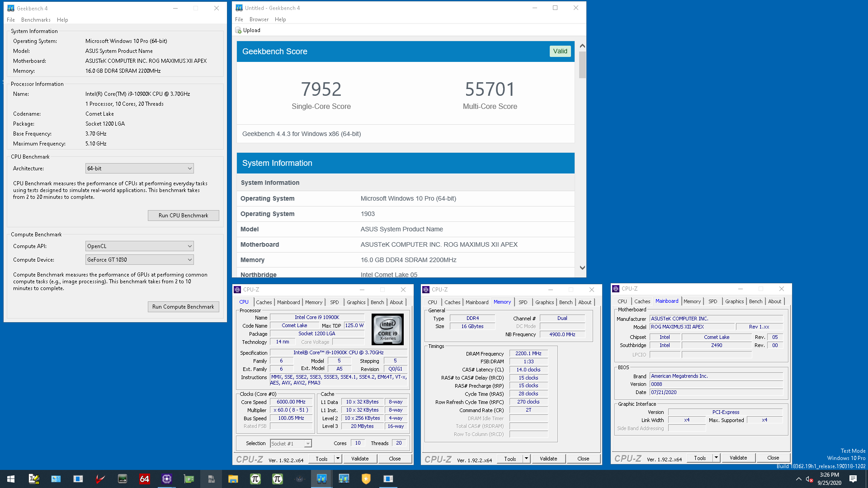Open File Explorer from the taskbar

(233, 479)
